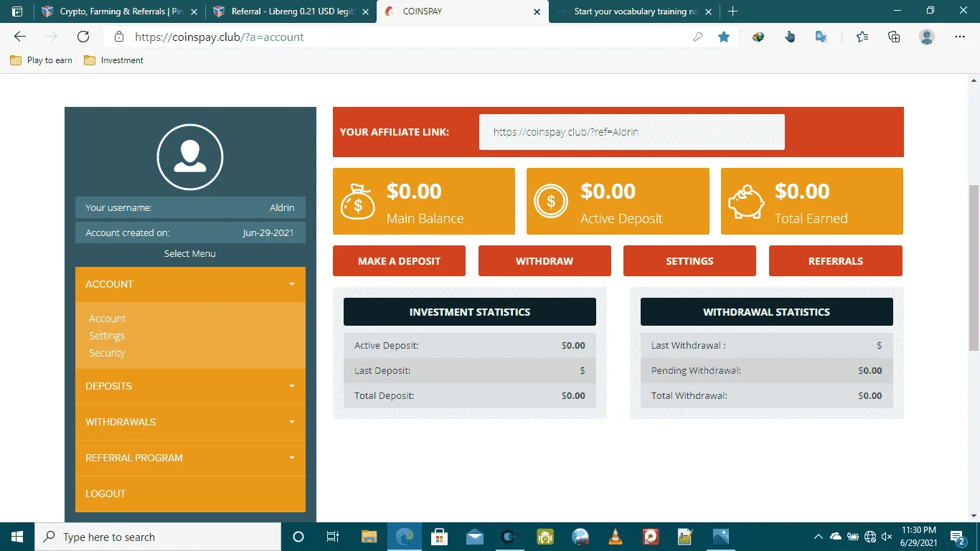980x551 pixels.
Task: Refresh the current page
Action: coord(83,37)
